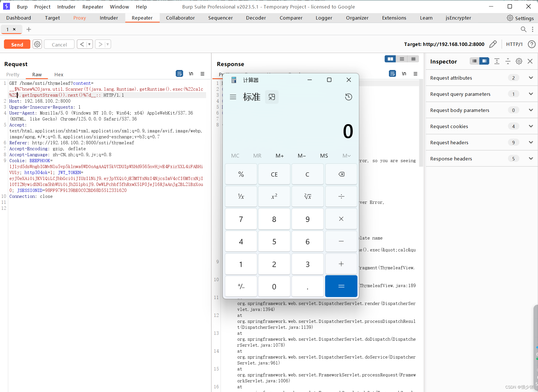This screenshot has height=392, width=538.
Task: Open calculator navigation hamburger menu
Action: (233, 97)
